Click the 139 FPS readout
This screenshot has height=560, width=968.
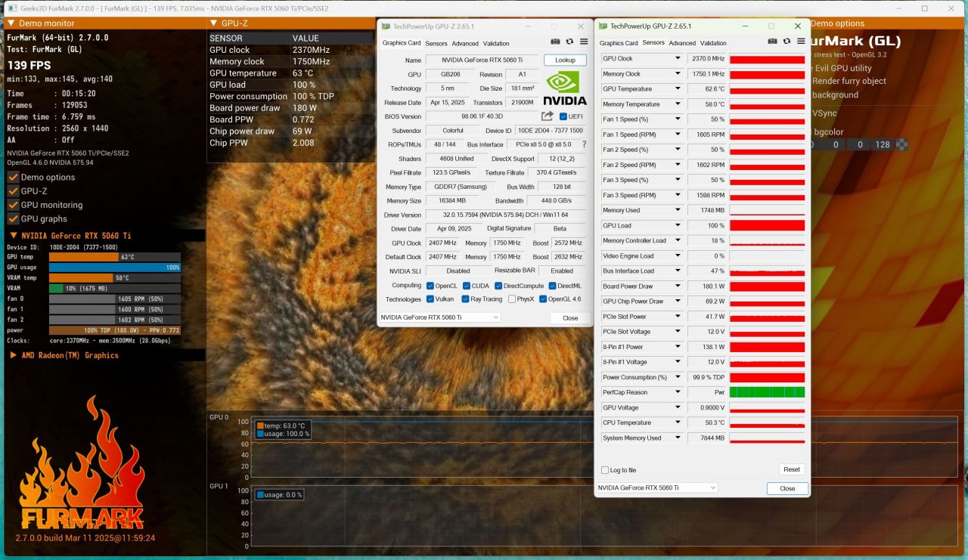(x=29, y=66)
